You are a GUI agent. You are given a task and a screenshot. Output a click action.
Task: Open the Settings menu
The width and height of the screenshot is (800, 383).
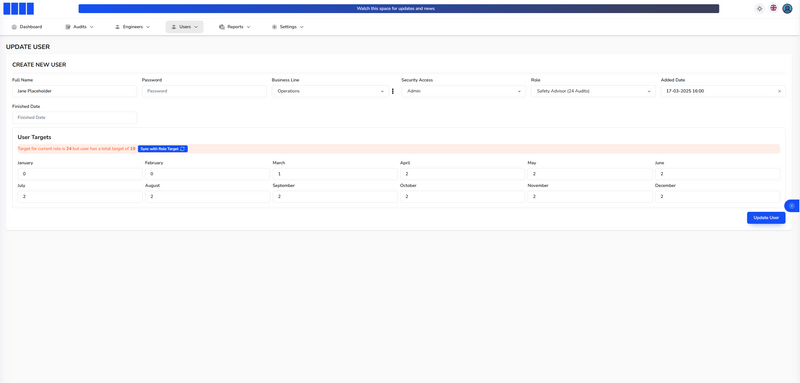click(x=288, y=27)
